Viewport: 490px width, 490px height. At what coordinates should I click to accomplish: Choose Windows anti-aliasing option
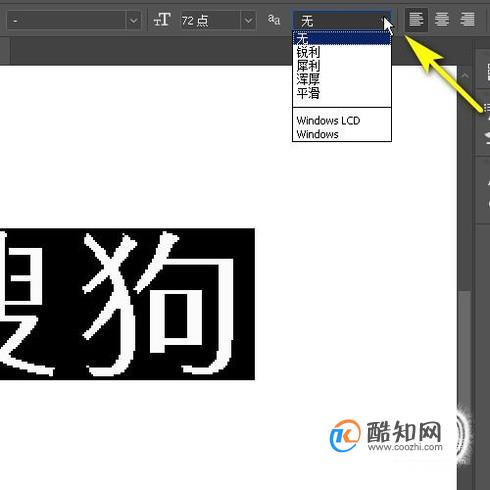point(317,134)
